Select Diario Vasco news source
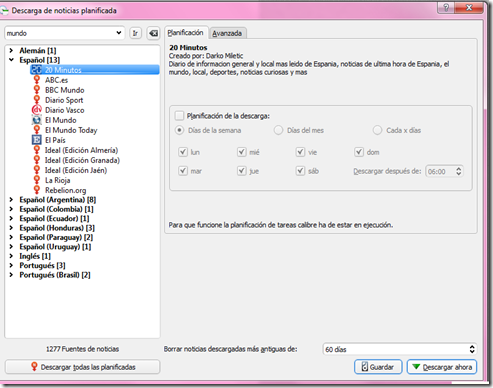The width and height of the screenshot is (493, 388). click(x=65, y=110)
